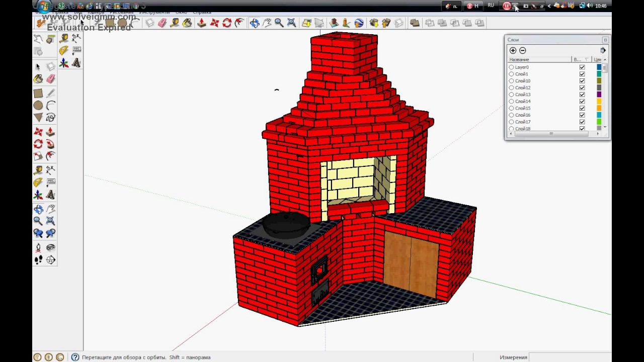The image size is (644, 362).
Task: Pick Paint Bucket in the top toolbar
Action: pos(187,23)
